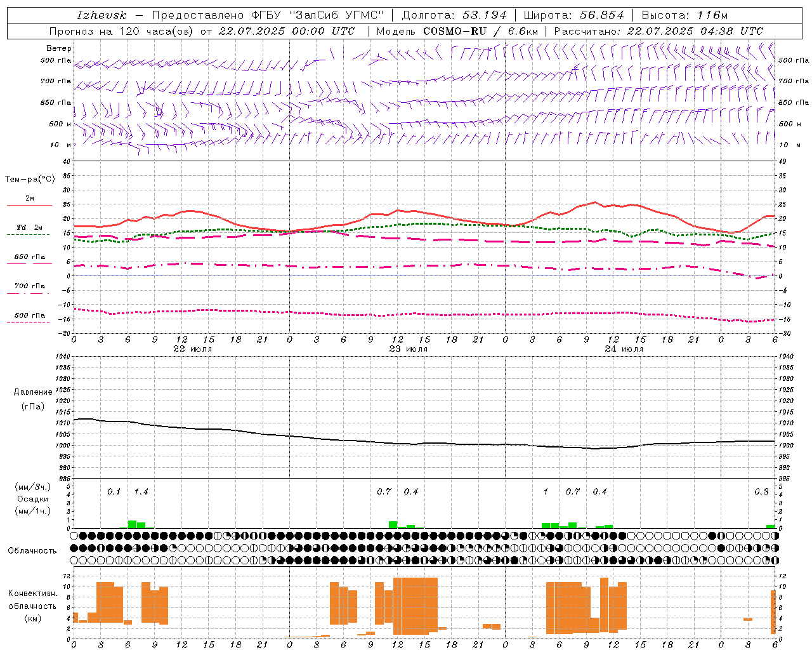Click the 'Ветер' wind panel label
The width and height of the screenshot is (812, 650).
pos(59,48)
